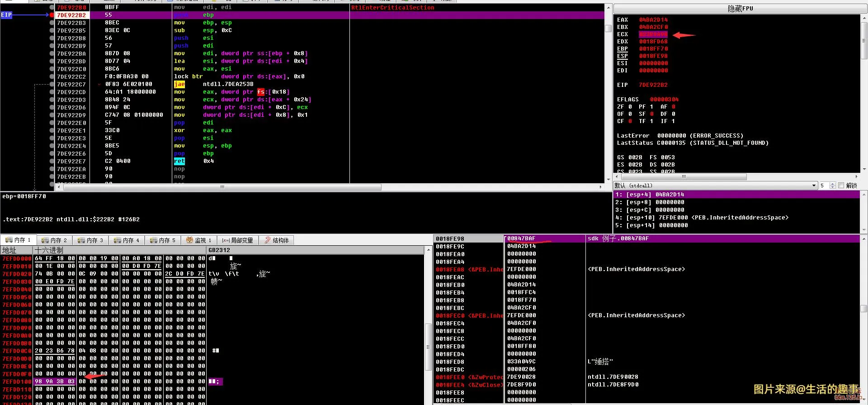This screenshot has width=868, height=405.
Task: Open the 监视 1 watch tab
Action: (199, 240)
